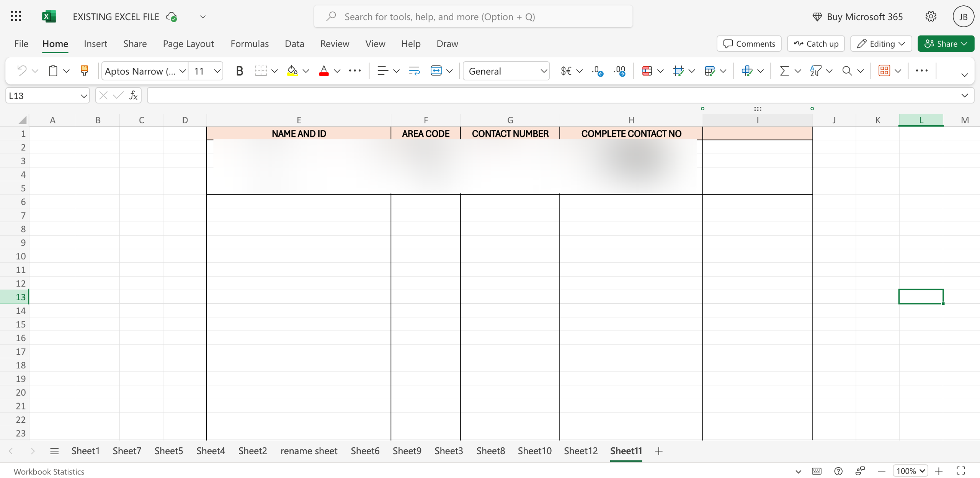Click the currency format icon
Image resolution: width=980 pixels, height=478 pixels.
(x=566, y=71)
